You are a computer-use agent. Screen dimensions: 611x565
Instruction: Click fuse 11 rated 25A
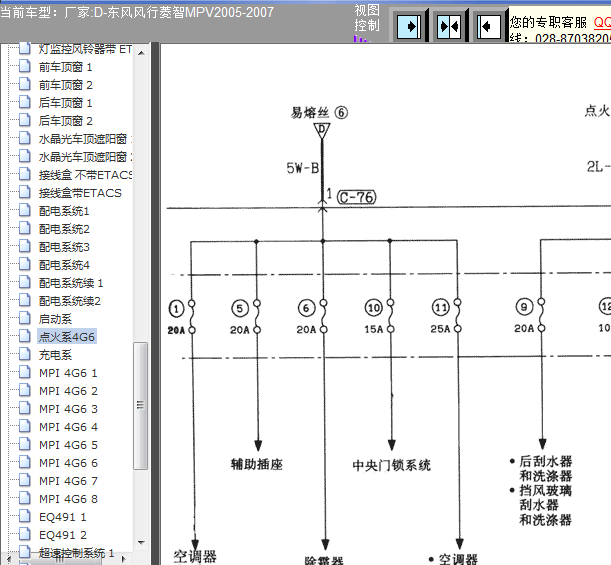[x=446, y=317]
